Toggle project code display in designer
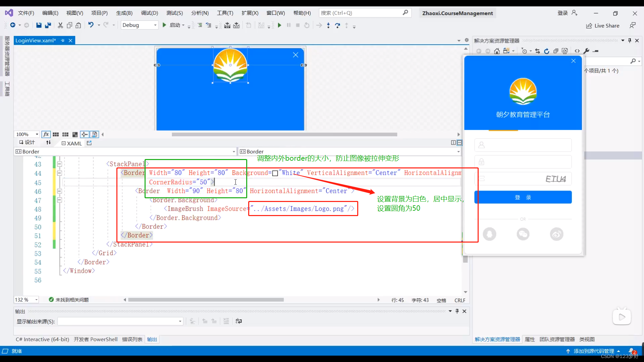Image resolution: width=644 pixels, height=362 pixels. (95, 134)
